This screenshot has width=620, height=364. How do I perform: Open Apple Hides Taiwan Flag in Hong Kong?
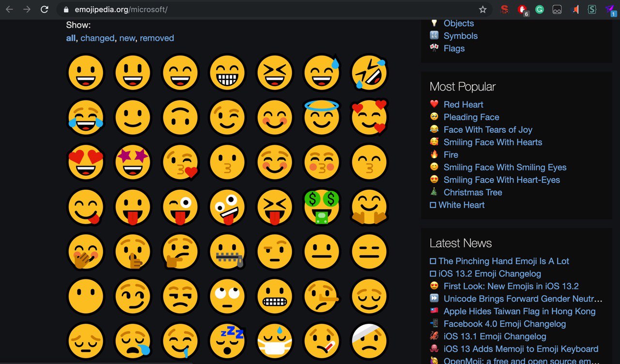click(519, 312)
